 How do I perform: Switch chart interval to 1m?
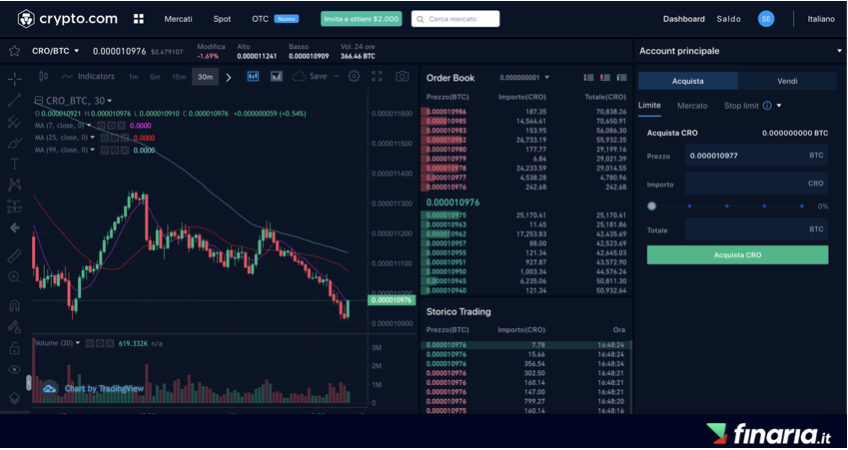tap(133, 77)
